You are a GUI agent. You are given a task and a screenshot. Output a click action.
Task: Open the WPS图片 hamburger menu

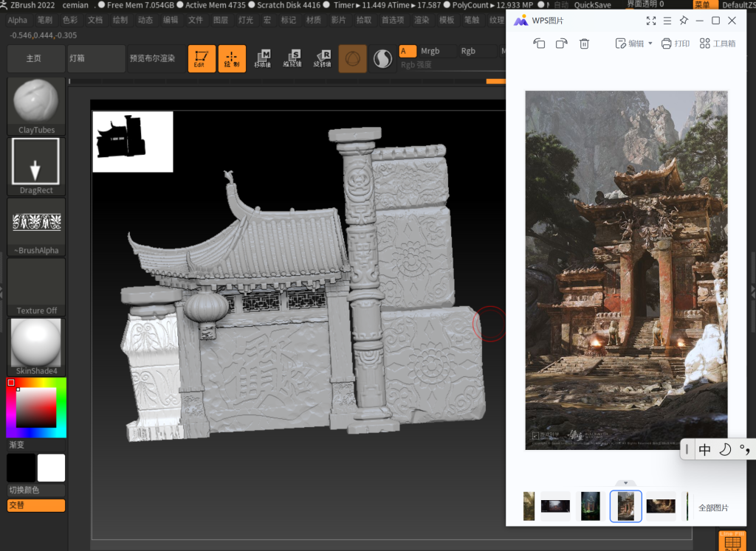pyautogui.click(x=667, y=21)
